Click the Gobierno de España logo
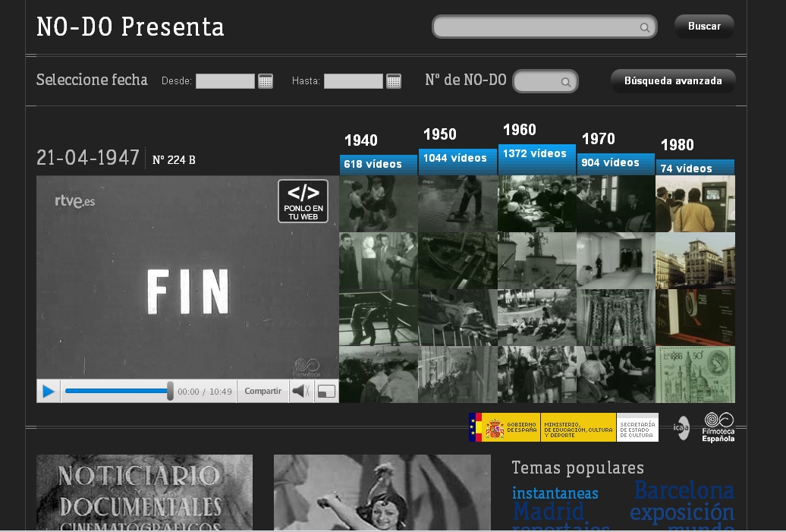Viewport: 786px width, 532px height. tap(504, 428)
